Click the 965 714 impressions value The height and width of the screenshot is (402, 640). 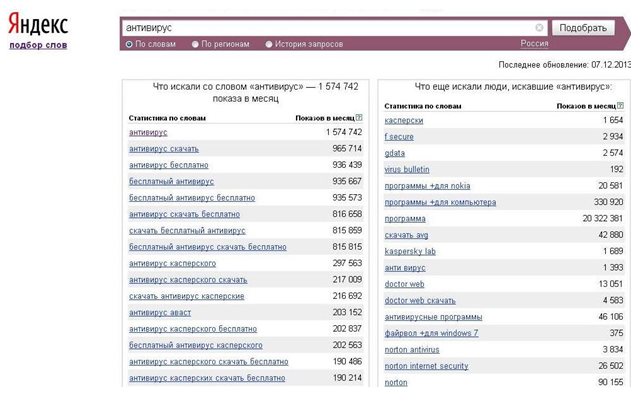tap(347, 149)
